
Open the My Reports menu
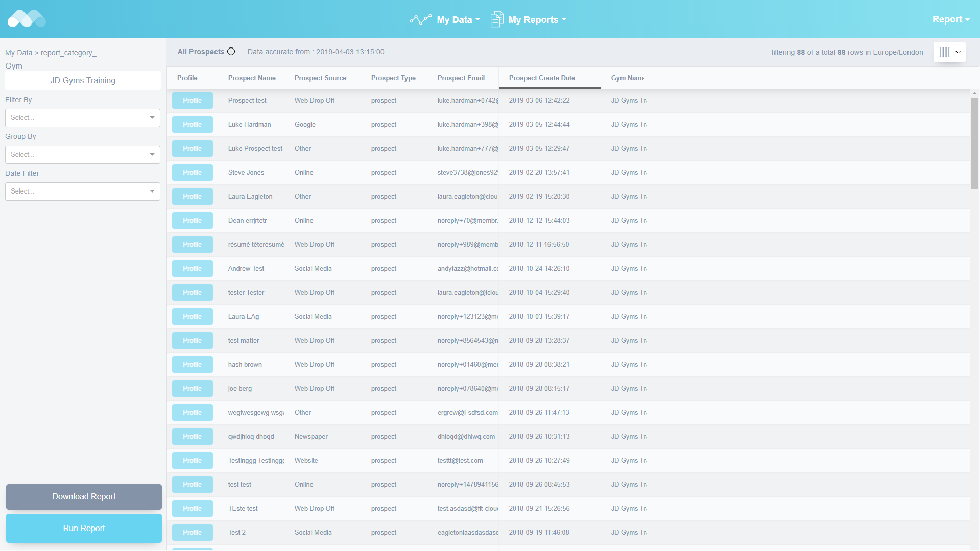click(x=537, y=20)
